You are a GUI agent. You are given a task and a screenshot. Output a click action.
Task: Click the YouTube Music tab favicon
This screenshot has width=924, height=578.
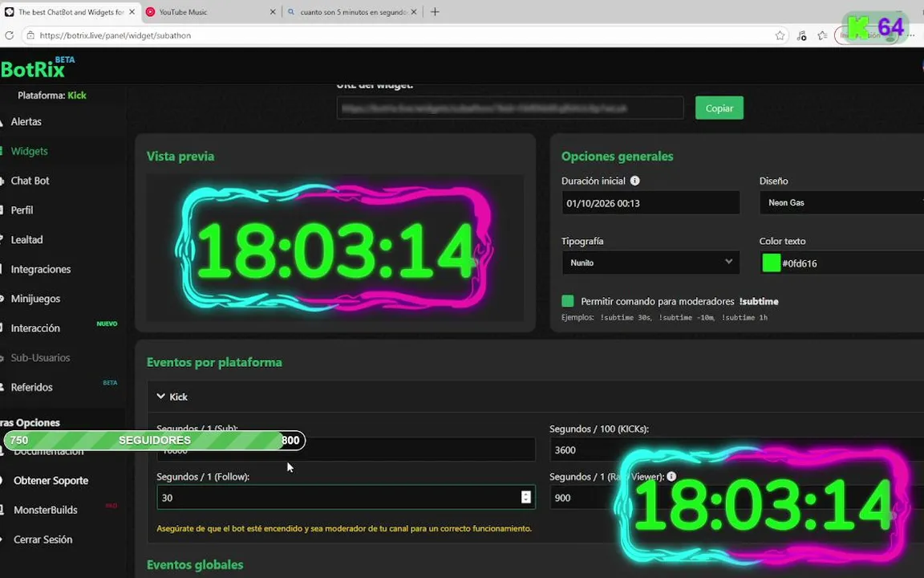[150, 12]
